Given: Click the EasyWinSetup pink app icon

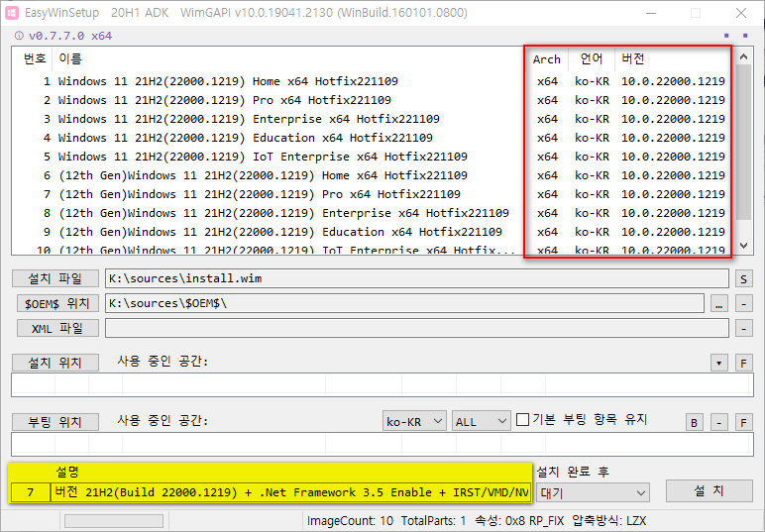Looking at the screenshot, I should 11,13.
